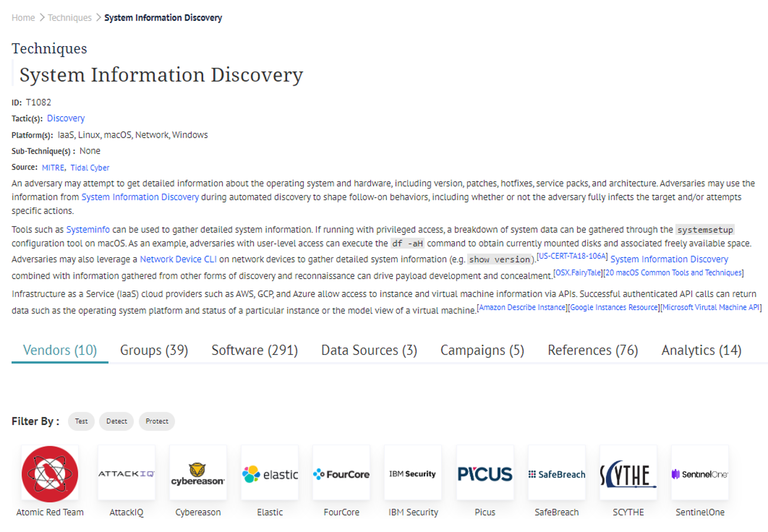This screenshot has height=532, width=768.
Task: Click the SentinelOne caption text
Action: [x=700, y=513]
